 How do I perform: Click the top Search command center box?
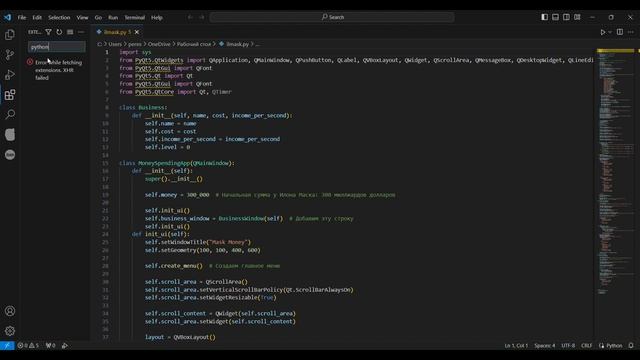click(332, 17)
